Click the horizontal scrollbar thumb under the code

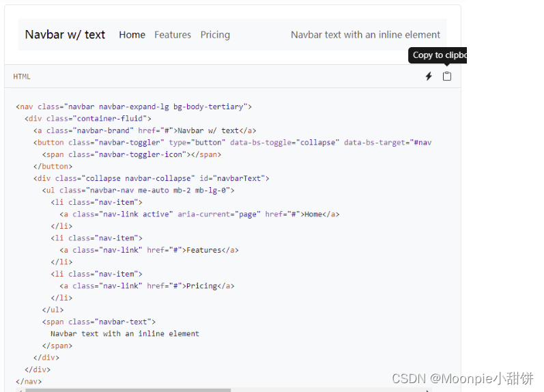coord(128,390)
